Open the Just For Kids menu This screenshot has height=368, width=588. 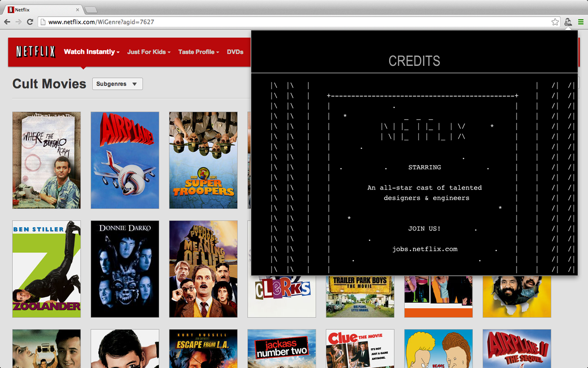coord(149,52)
